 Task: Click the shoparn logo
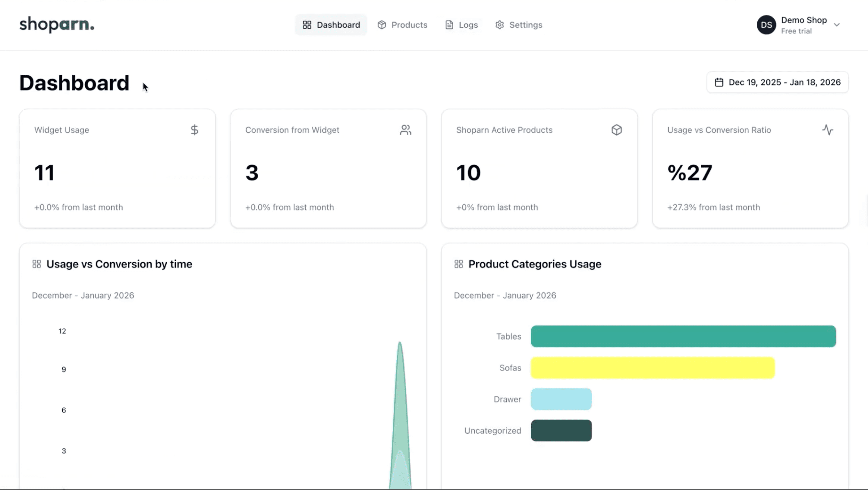click(x=57, y=25)
